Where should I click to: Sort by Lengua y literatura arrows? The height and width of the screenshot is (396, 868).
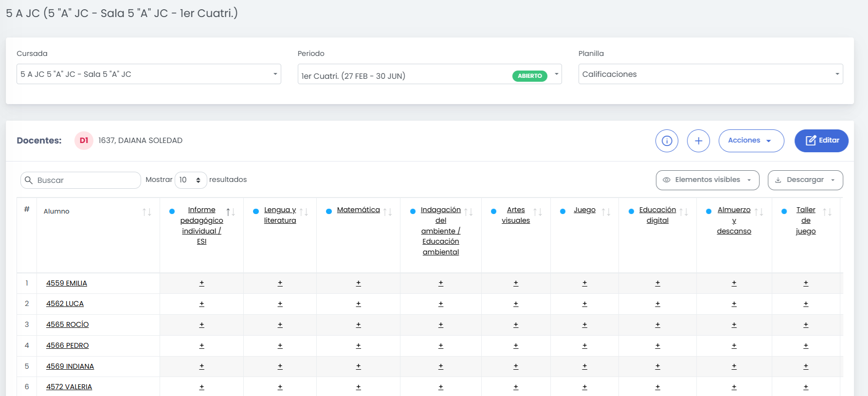(304, 212)
